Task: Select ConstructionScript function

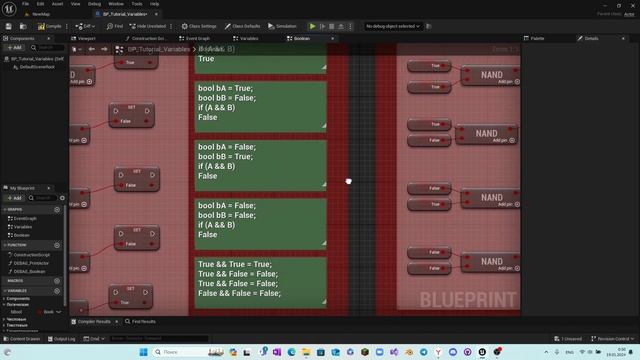Action: click(x=31, y=255)
